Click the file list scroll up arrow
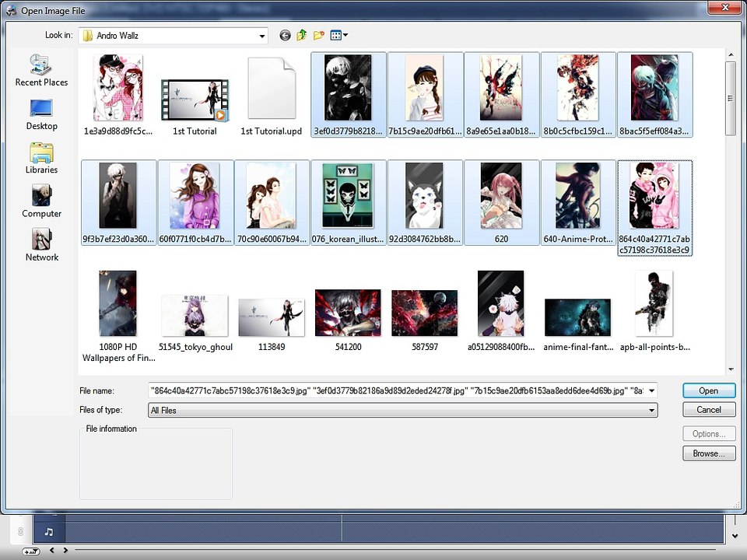The width and height of the screenshot is (747, 560). [x=731, y=55]
